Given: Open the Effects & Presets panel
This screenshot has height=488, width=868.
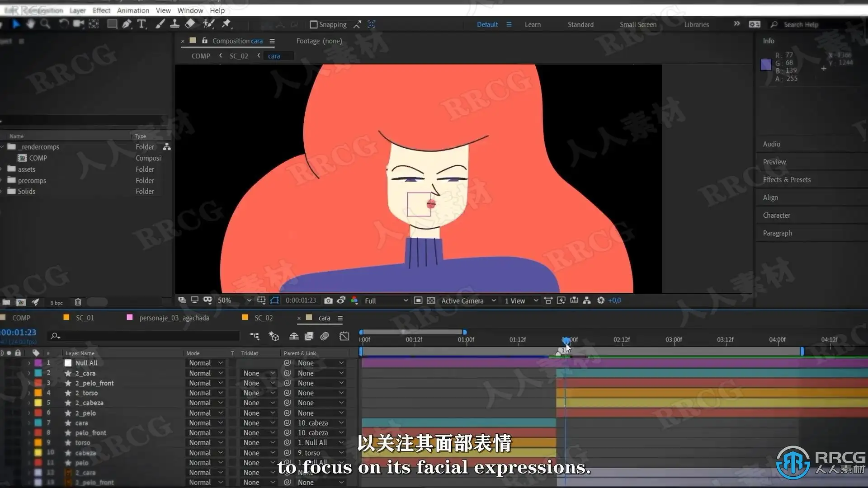Looking at the screenshot, I should [787, 179].
